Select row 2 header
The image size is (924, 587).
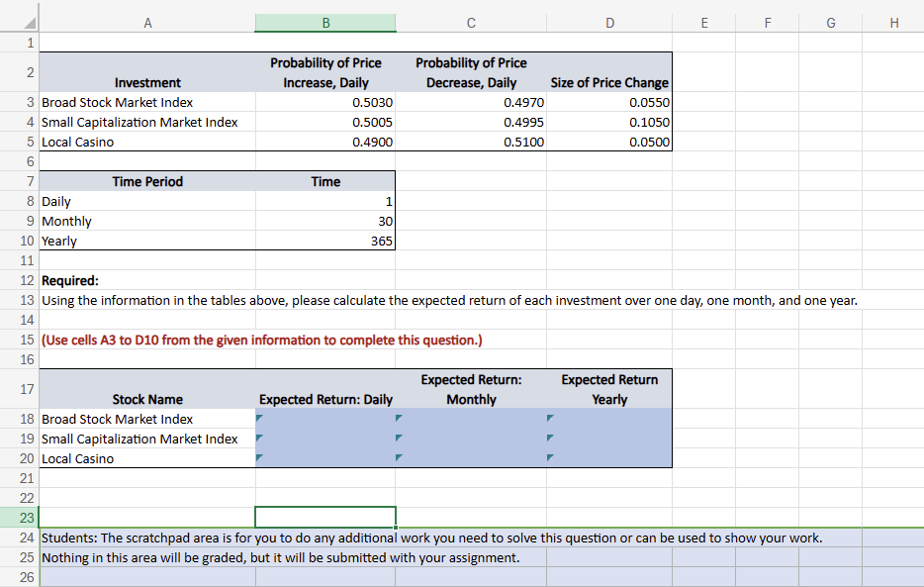(20, 72)
